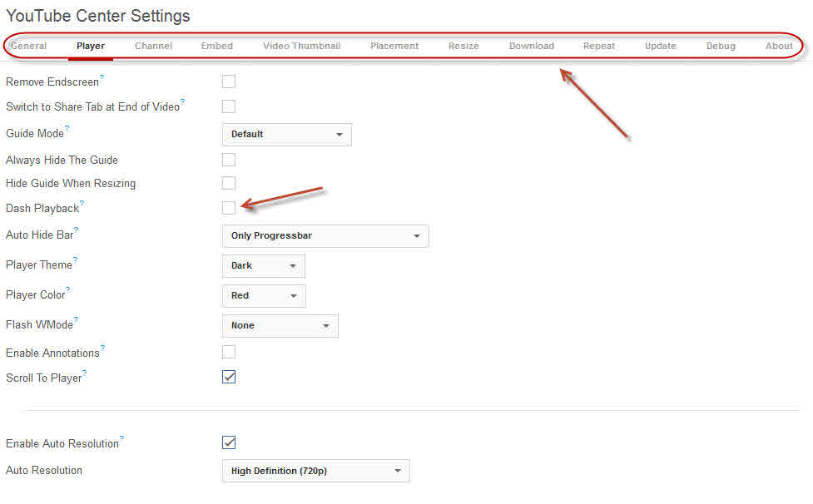Go to the Update tab
The image size is (813, 504).
[661, 46]
